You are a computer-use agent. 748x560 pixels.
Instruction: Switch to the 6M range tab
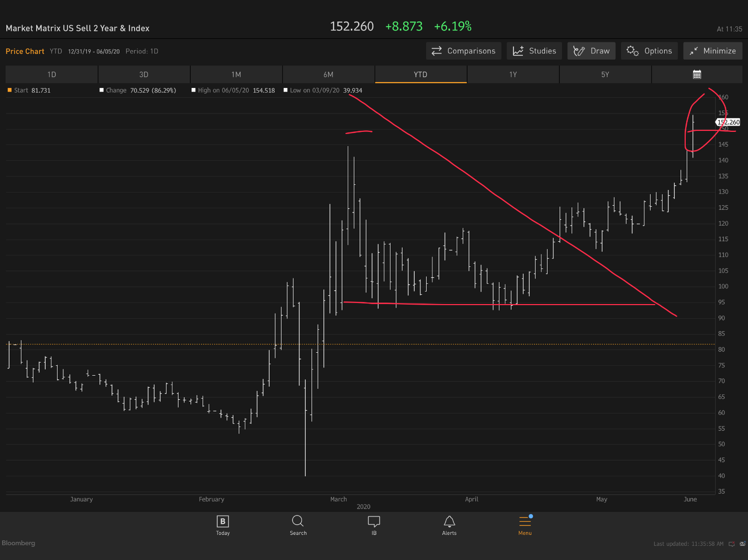(x=328, y=74)
